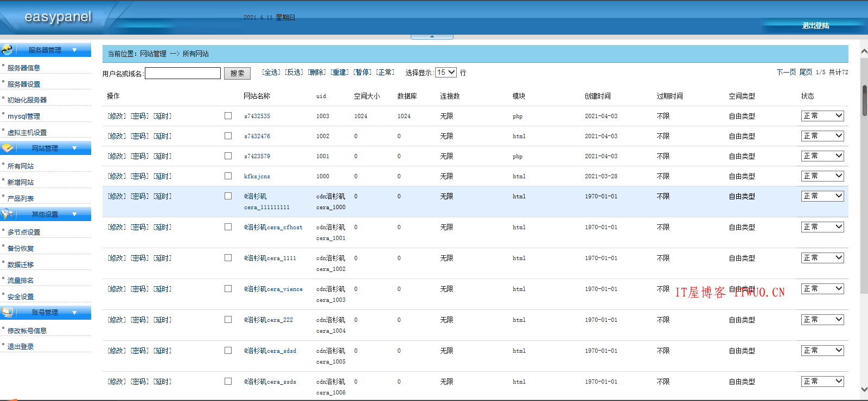Open 新增网站 in sidebar
Screen dimensions: 868x401
[x=21, y=182]
